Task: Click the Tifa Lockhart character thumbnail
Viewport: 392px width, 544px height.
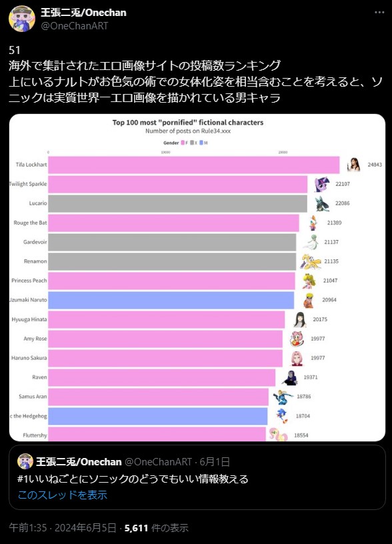Action: [x=353, y=165]
